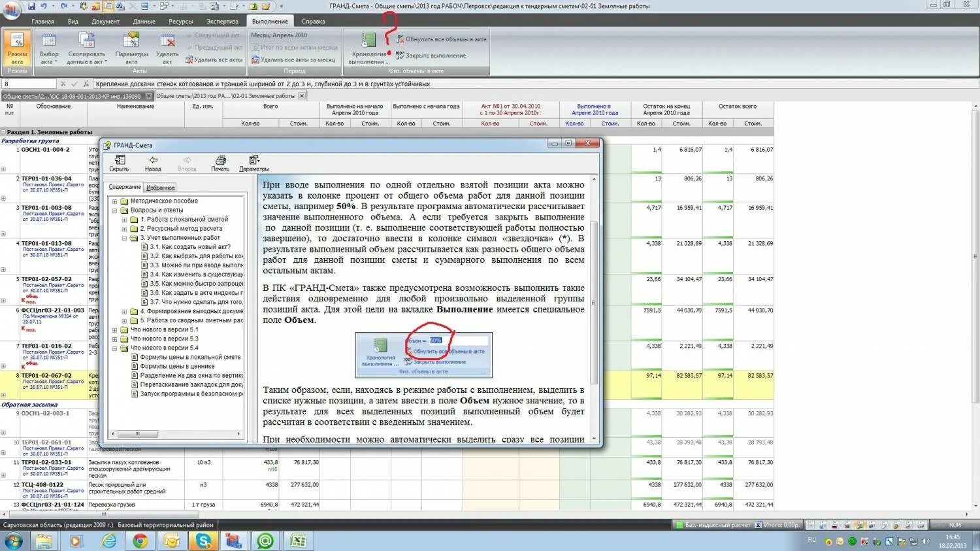Open the Справка ribbon tab
The image size is (980, 551).
point(313,21)
